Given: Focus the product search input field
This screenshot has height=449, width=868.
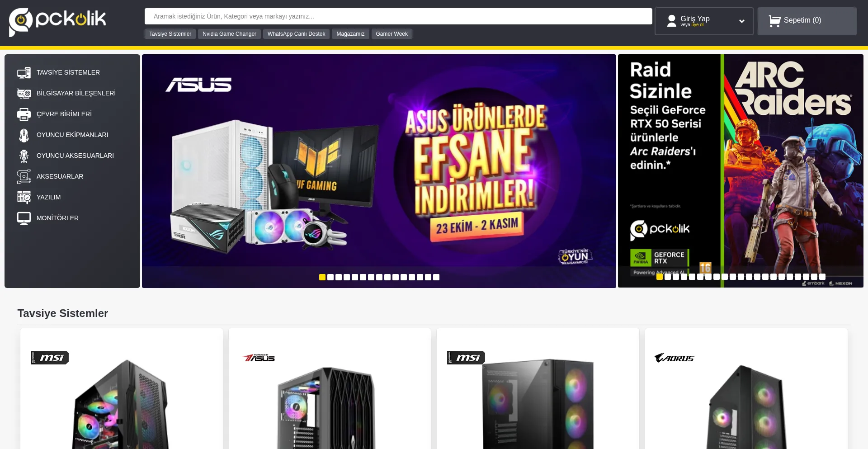Looking at the screenshot, I should click(398, 16).
